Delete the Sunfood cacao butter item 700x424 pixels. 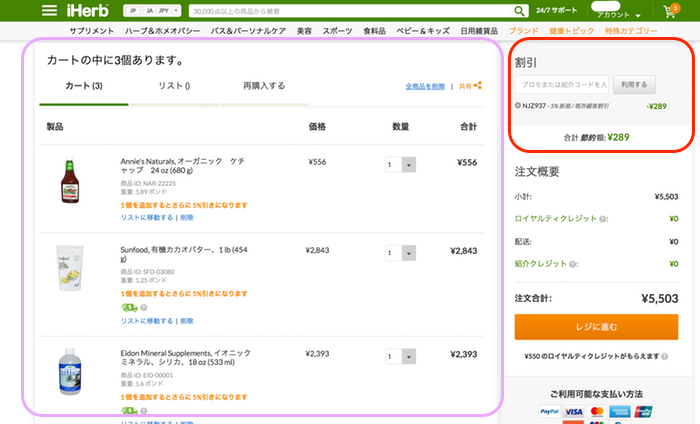tap(187, 321)
